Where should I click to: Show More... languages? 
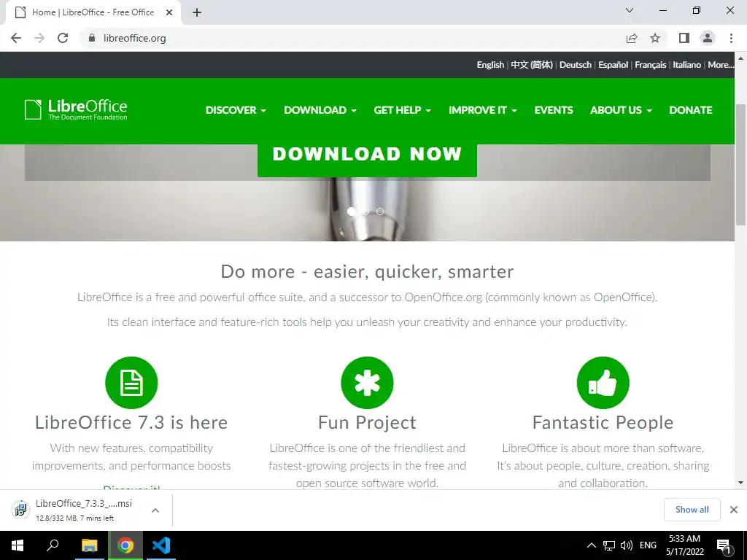tap(721, 65)
